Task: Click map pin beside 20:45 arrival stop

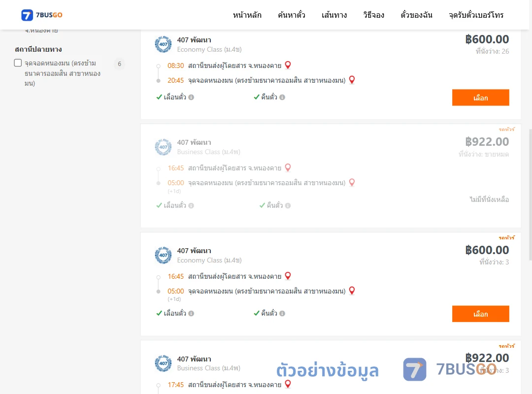Action: pos(352,80)
